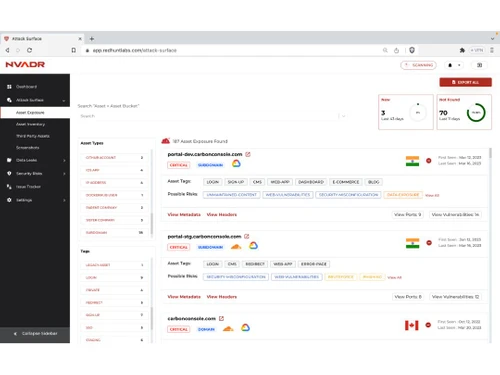Expand the Settings submenu arrow

tap(64, 200)
